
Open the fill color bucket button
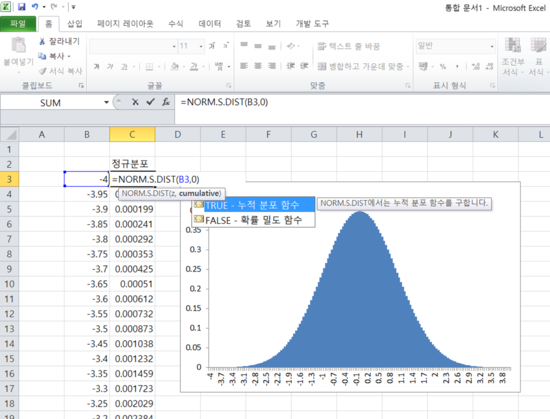coord(175,66)
